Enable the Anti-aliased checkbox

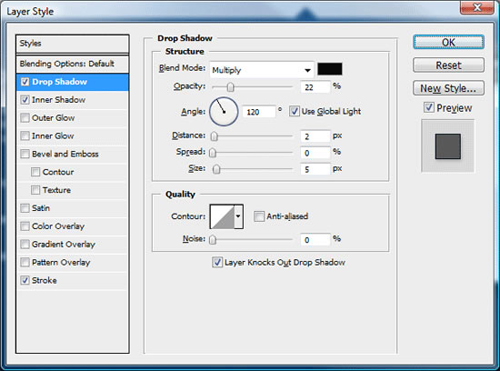point(259,216)
